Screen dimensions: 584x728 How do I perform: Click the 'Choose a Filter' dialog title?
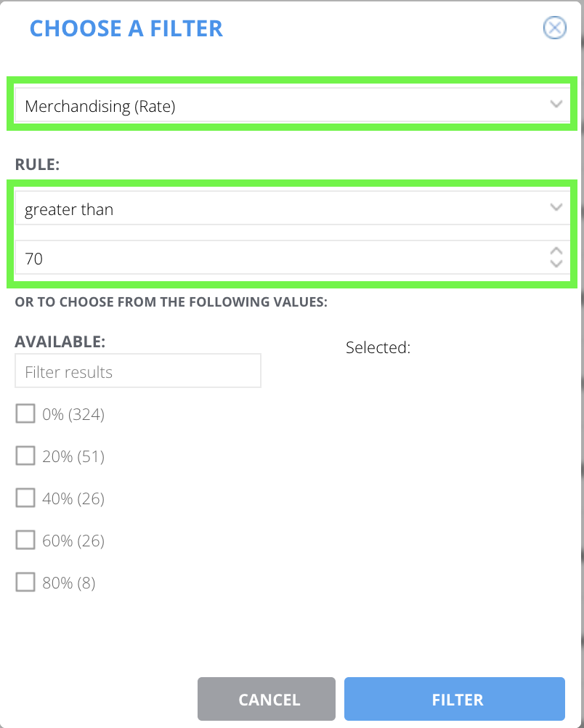(x=126, y=28)
